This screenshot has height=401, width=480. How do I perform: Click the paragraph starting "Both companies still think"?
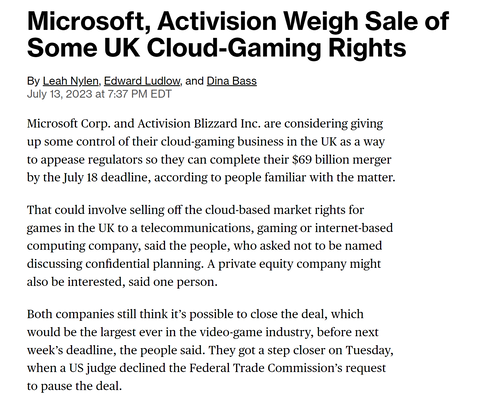[x=210, y=350]
